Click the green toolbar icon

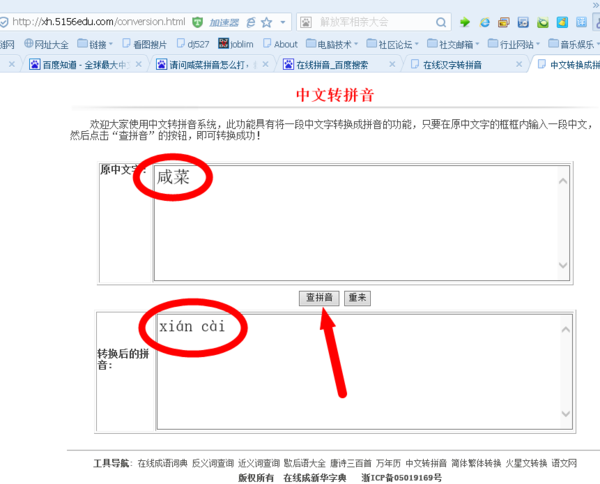[543, 22]
